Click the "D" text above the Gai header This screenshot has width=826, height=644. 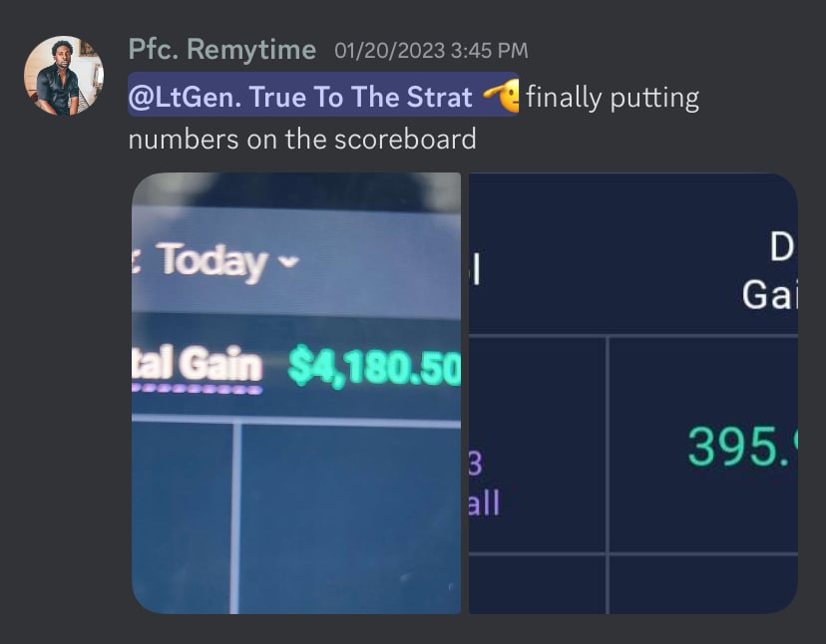(x=782, y=246)
